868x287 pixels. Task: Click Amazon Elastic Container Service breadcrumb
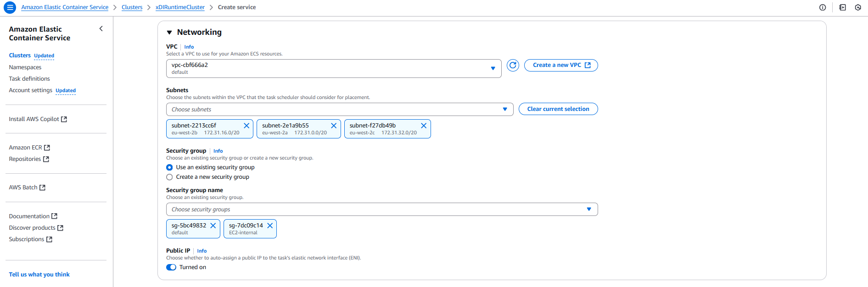[x=65, y=7]
